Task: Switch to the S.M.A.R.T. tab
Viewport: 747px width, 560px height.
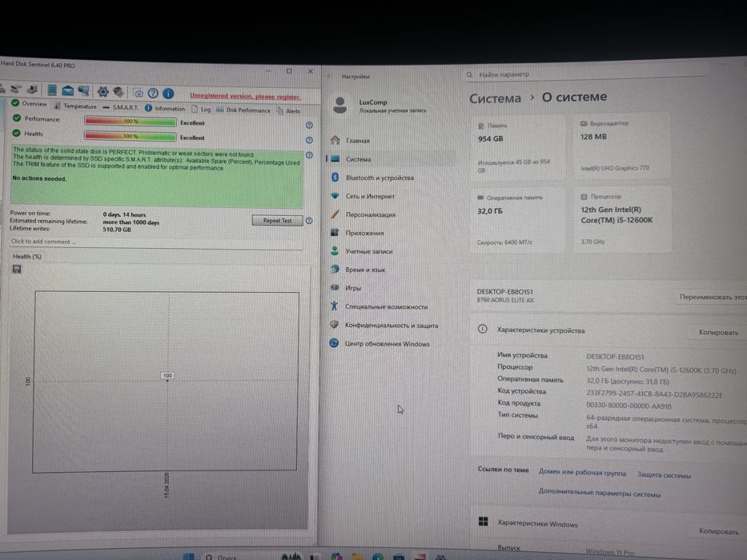Action: 121,107
